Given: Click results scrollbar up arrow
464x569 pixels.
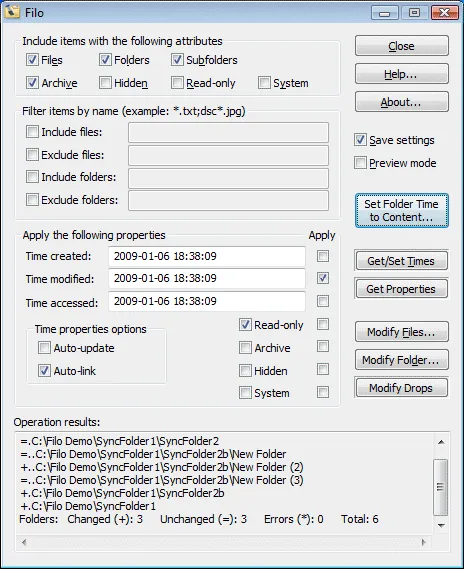Looking at the screenshot, I should [x=441, y=442].
